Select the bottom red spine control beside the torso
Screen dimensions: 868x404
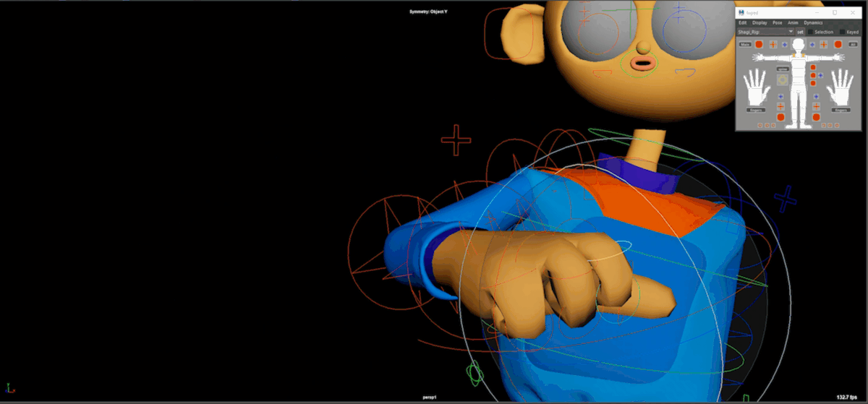(x=813, y=83)
